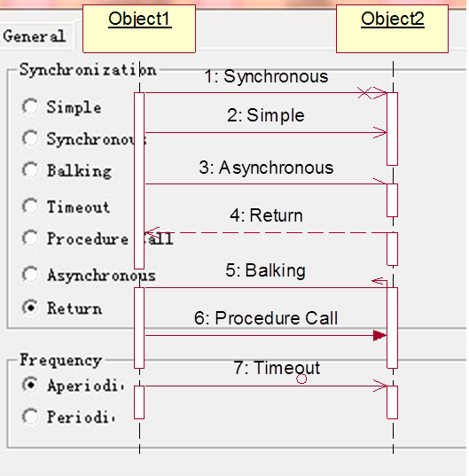Select the Simple synchronization radio button

30,106
